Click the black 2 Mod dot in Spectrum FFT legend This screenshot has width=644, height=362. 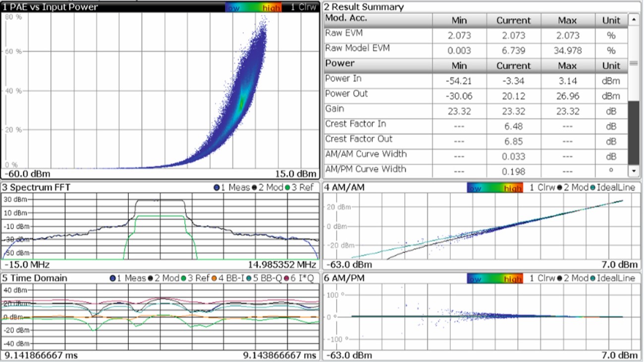[x=254, y=188]
